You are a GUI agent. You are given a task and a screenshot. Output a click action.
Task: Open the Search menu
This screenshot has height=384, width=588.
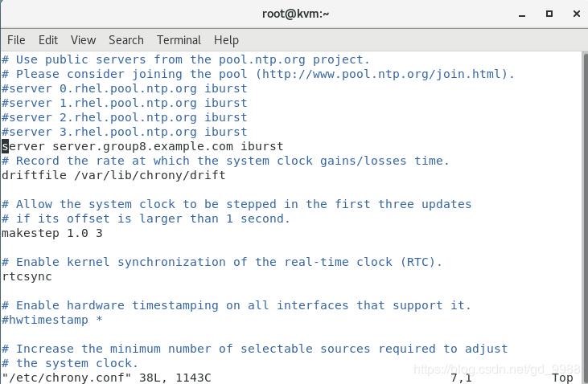pos(126,39)
